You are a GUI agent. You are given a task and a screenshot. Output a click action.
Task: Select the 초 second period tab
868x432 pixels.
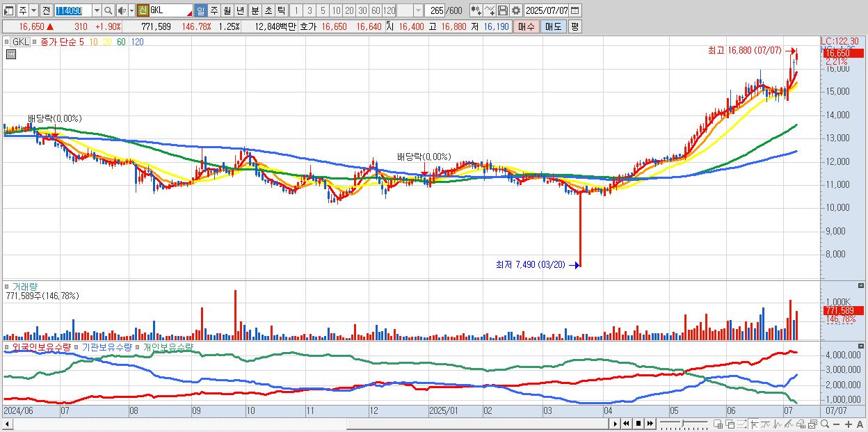pos(268,10)
